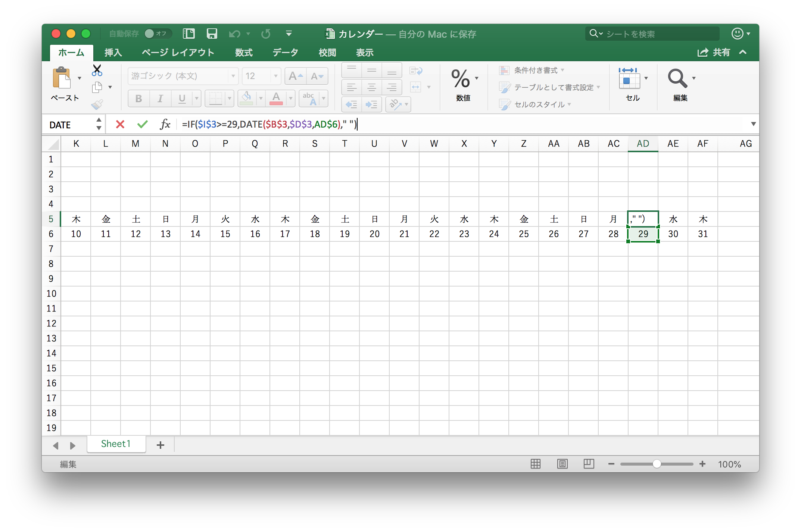Image resolution: width=801 pixels, height=532 pixels.
Task: Toggle bold formatting button
Action: coord(138,98)
